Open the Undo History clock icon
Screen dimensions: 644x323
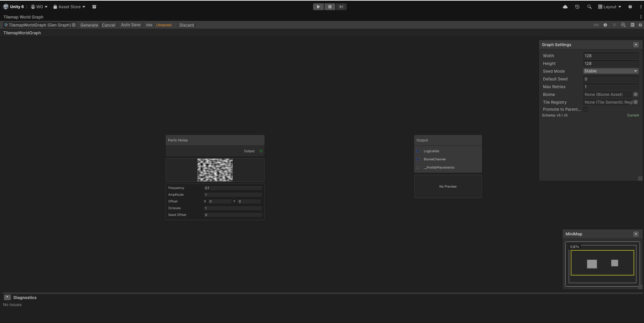[577, 7]
